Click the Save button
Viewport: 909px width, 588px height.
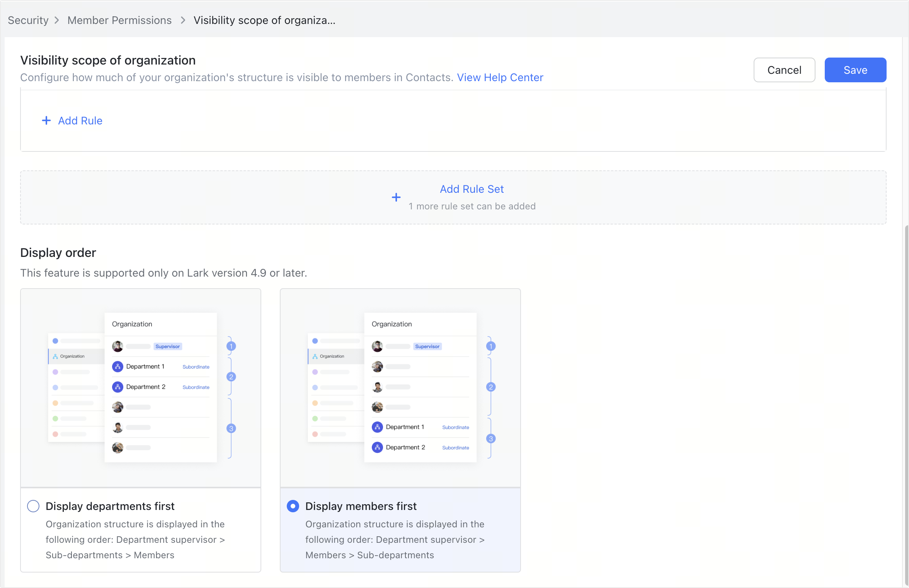[855, 70]
